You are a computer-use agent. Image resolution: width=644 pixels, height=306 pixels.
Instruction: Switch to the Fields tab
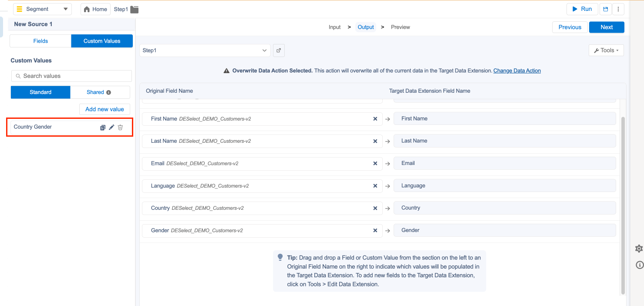pos(40,40)
